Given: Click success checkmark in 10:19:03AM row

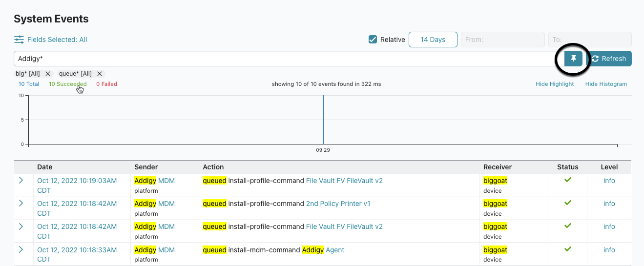Looking at the screenshot, I should point(567,180).
